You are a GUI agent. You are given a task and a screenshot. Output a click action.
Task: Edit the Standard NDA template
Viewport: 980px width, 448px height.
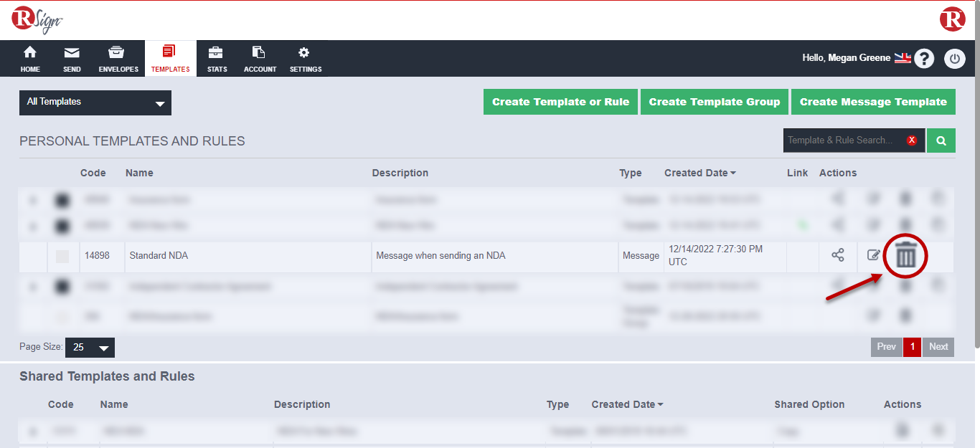pos(873,255)
